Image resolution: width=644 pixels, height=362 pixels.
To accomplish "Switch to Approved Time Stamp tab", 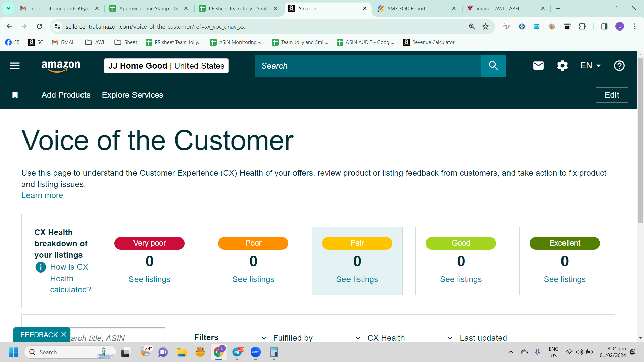I will click(149, 8).
